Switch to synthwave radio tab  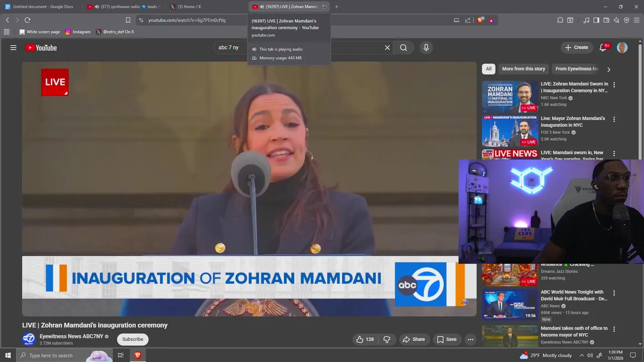pos(123,7)
